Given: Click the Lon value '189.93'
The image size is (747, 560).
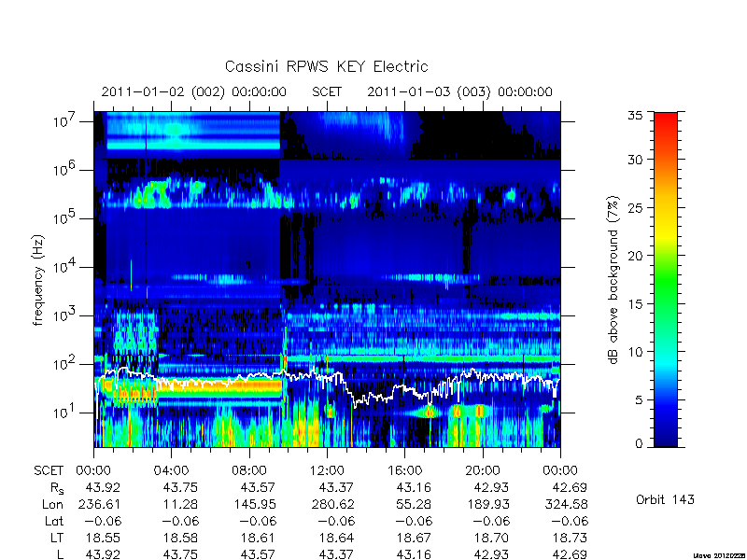Looking at the screenshot, I should point(487,504).
